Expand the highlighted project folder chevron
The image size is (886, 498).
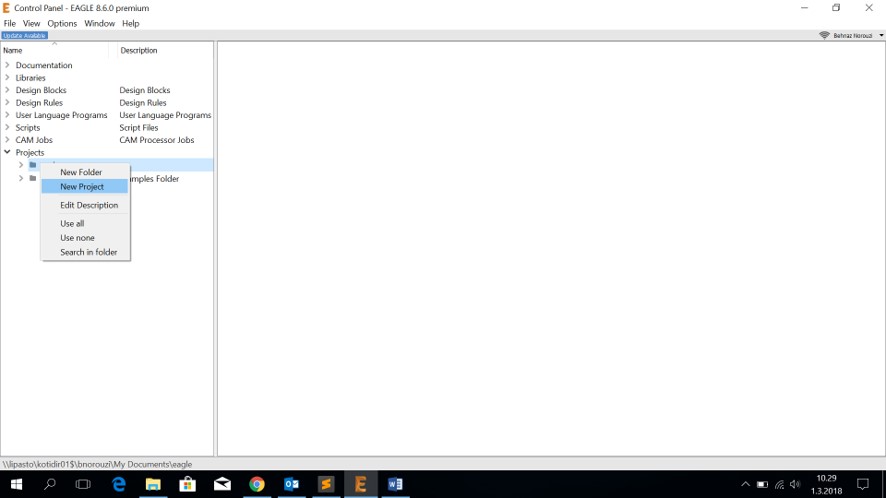pyautogui.click(x=21, y=164)
